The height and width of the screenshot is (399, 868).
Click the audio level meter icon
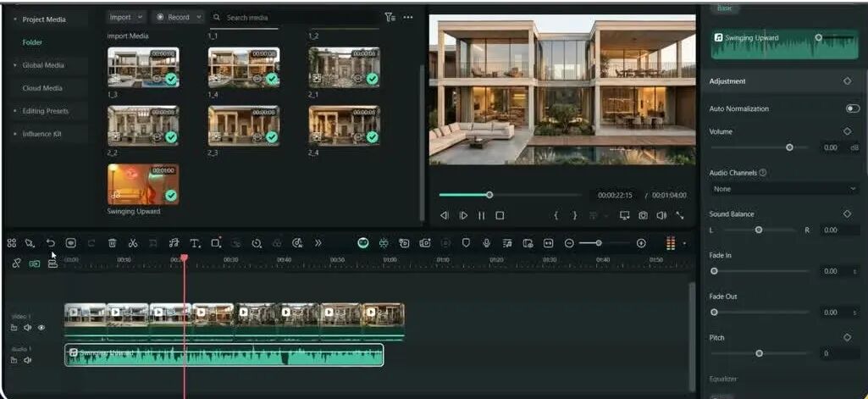tap(671, 243)
